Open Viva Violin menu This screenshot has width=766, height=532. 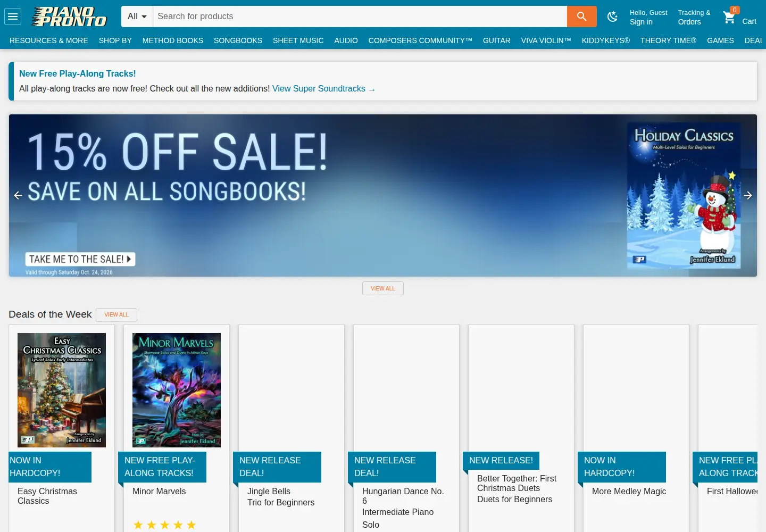pyautogui.click(x=546, y=40)
